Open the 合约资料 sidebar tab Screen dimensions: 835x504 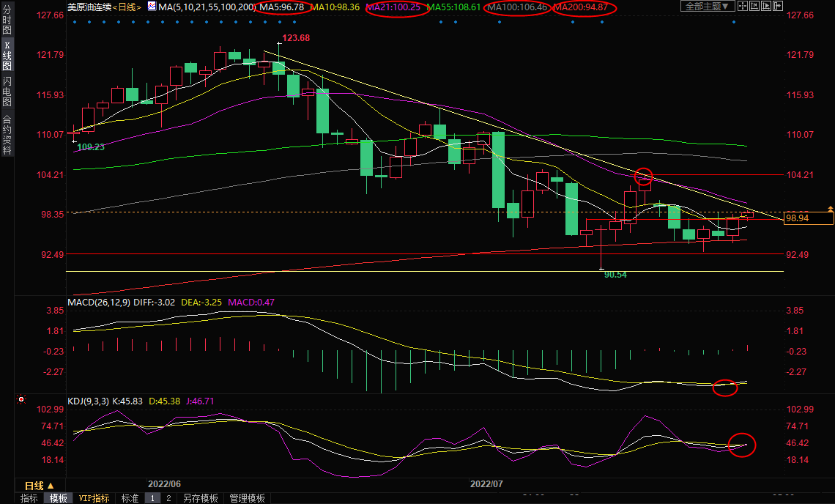(7, 135)
